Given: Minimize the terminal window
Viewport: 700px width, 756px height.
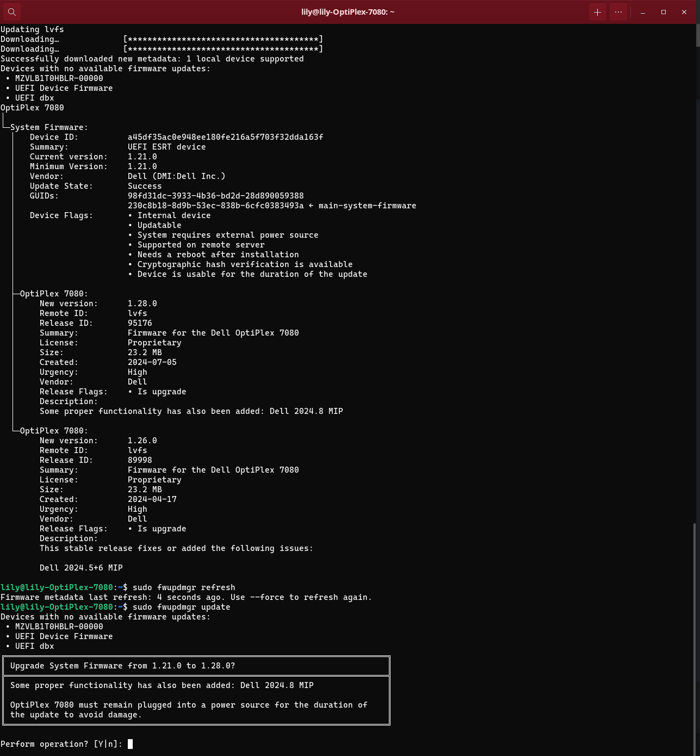Looking at the screenshot, I should tap(643, 12).
